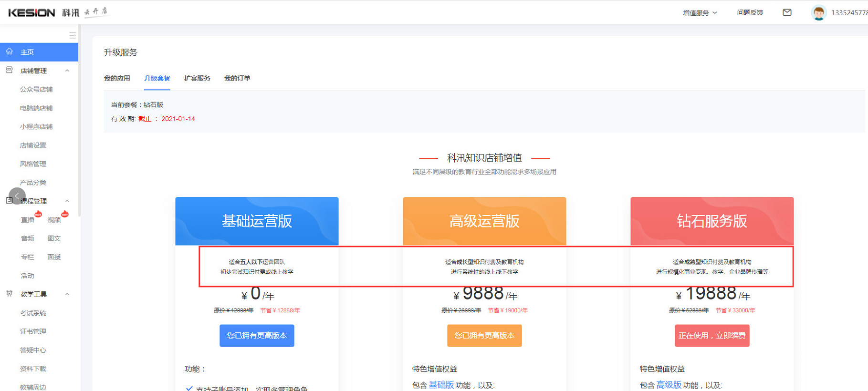Image resolution: width=868 pixels, height=391 pixels.
Task: Click the mail envelope icon in header
Action: (x=787, y=12)
